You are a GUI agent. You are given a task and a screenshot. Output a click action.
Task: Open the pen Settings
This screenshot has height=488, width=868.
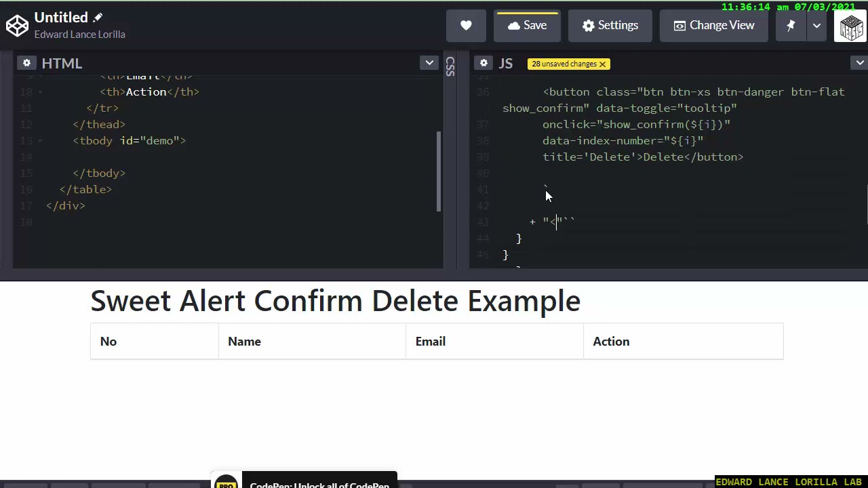pyautogui.click(x=610, y=26)
